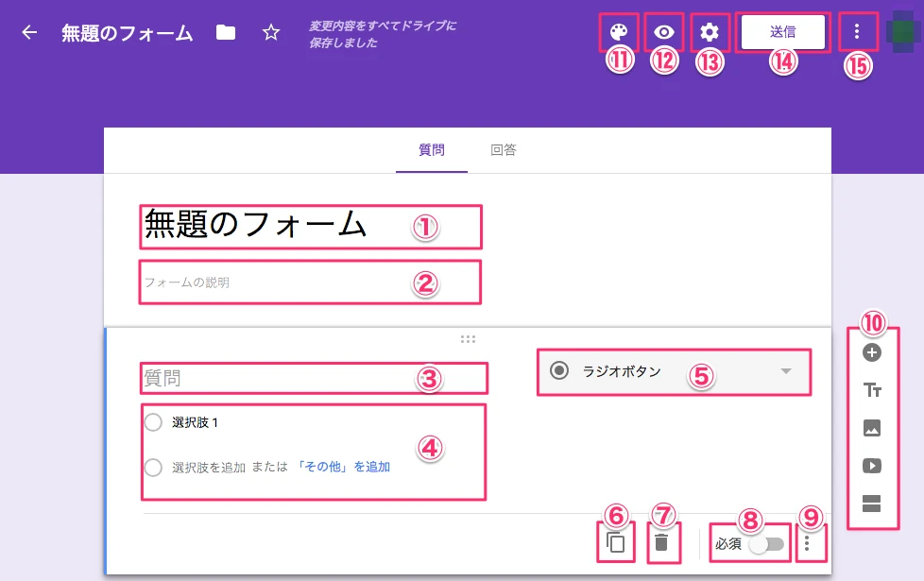Click 選択肢 1 option text
The width and height of the screenshot is (924, 581).
(x=195, y=422)
